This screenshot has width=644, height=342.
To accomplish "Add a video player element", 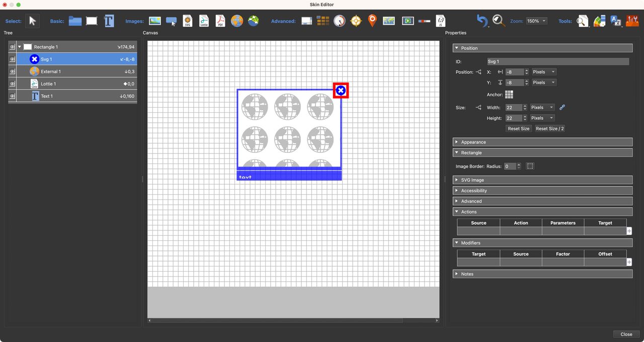I will point(408,21).
